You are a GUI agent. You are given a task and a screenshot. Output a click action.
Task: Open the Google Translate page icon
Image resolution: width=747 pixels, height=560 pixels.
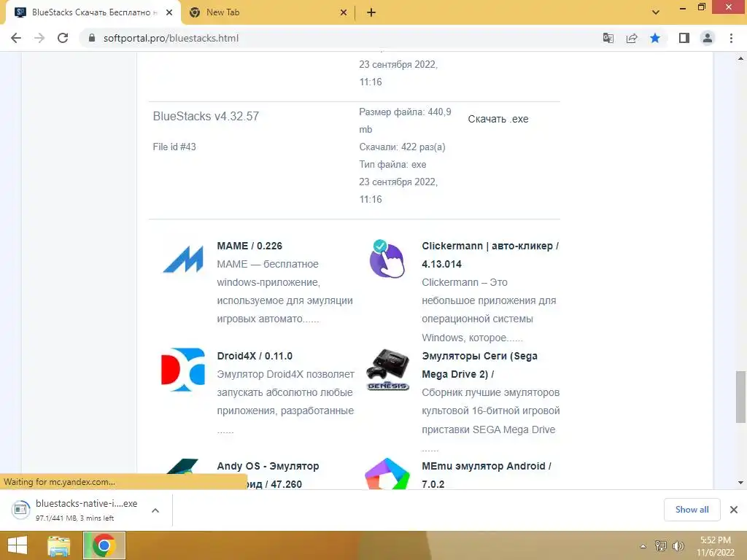click(608, 38)
